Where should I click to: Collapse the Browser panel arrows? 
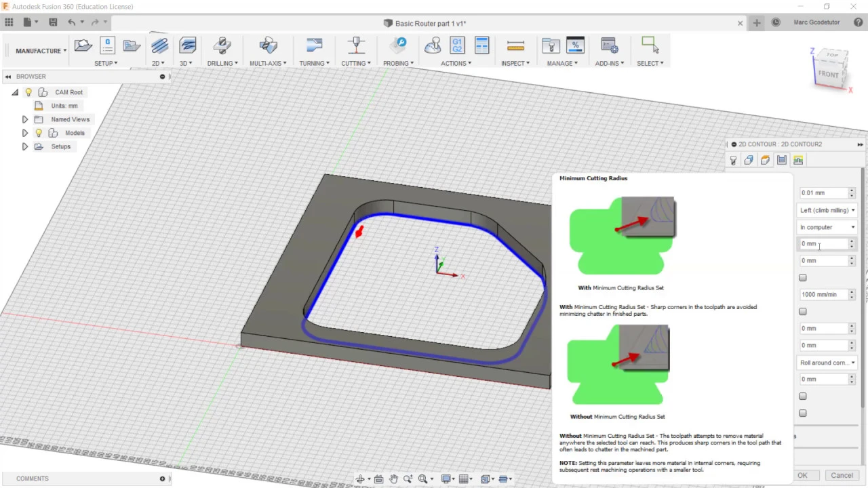pyautogui.click(x=8, y=77)
